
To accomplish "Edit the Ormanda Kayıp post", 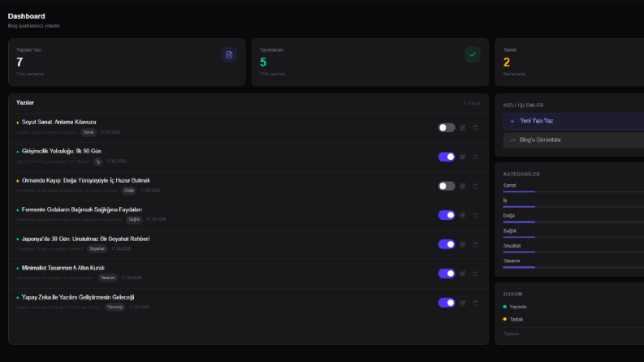I will click(462, 186).
